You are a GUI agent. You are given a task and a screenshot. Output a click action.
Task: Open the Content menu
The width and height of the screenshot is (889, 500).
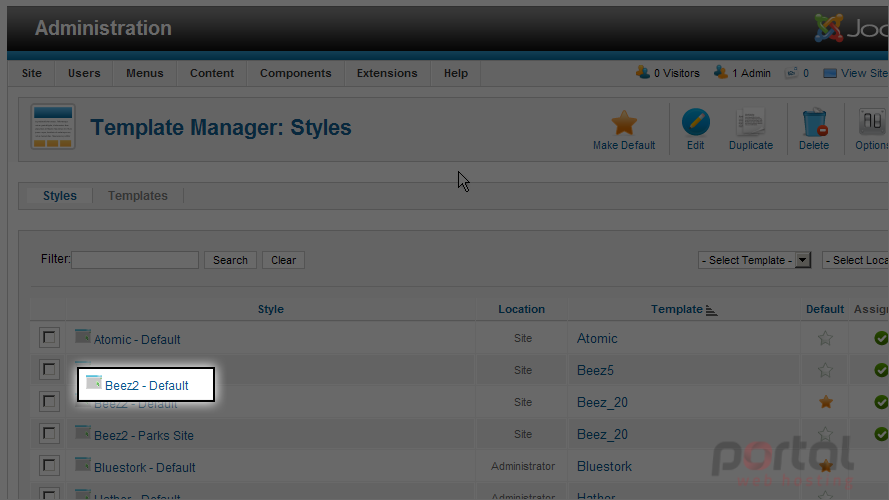(212, 73)
